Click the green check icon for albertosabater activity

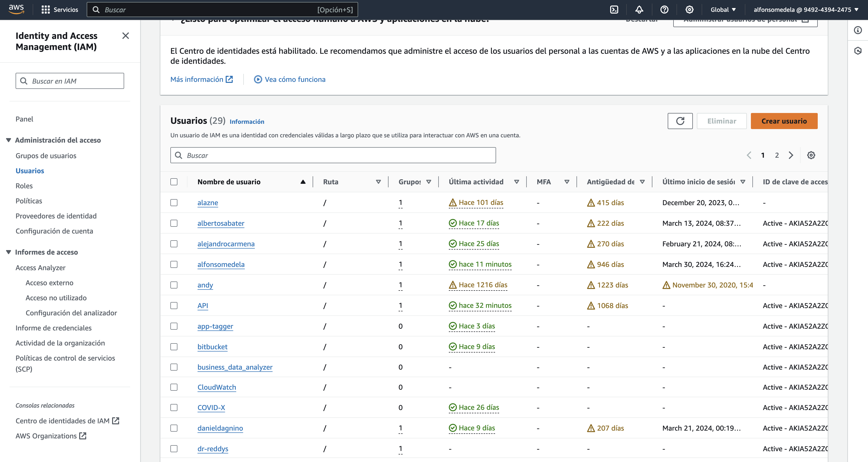453,223
